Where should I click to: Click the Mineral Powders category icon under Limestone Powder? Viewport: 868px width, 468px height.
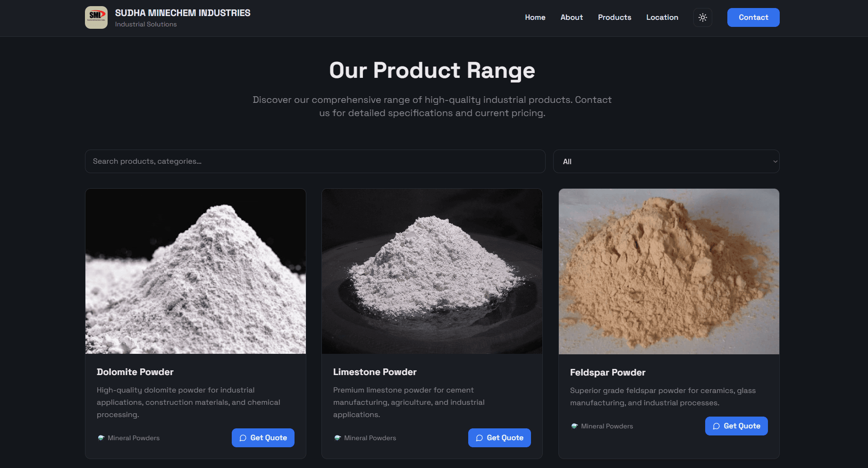point(337,438)
